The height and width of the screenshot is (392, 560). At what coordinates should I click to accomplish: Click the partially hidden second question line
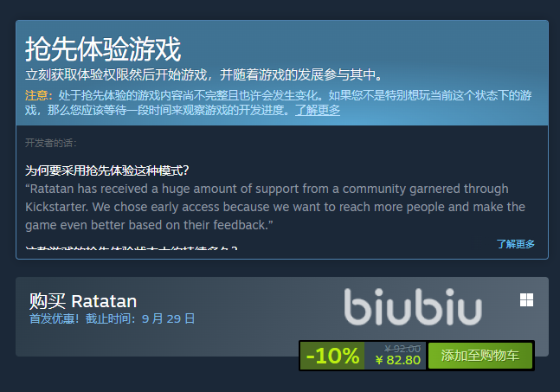[131, 247]
